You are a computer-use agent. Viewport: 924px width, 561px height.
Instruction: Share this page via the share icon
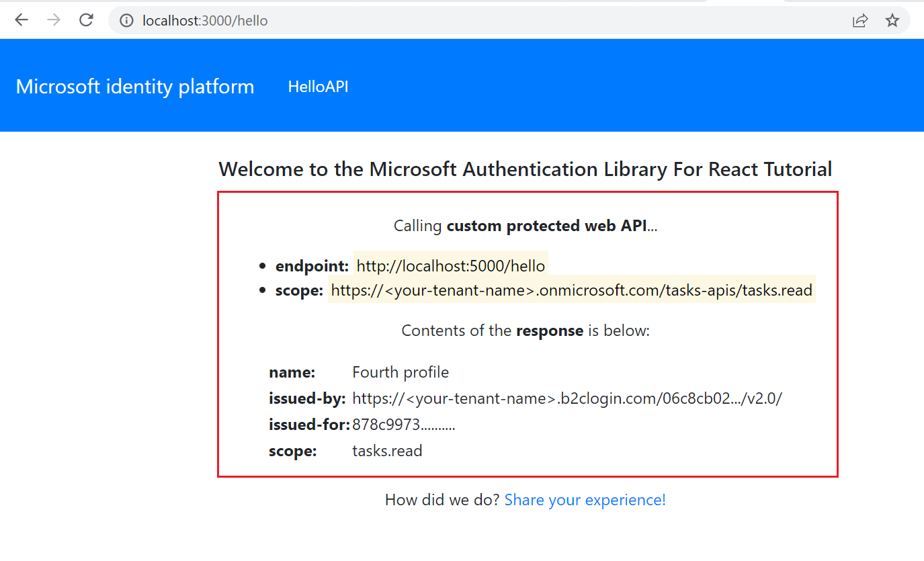point(860,21)
